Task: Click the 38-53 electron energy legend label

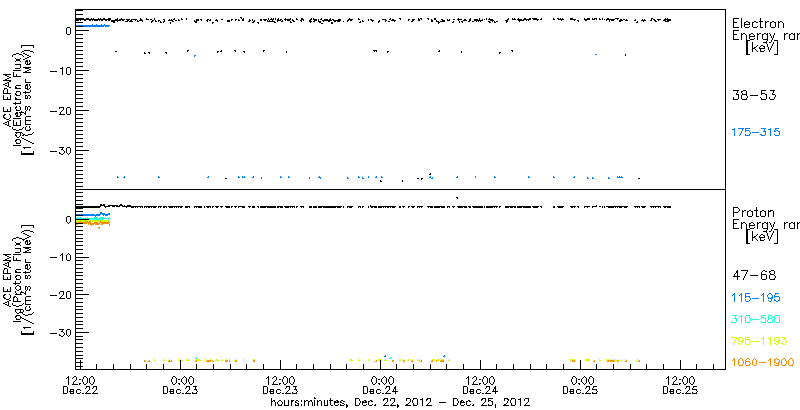Action: pyautogui.click(x=754, y=95)
